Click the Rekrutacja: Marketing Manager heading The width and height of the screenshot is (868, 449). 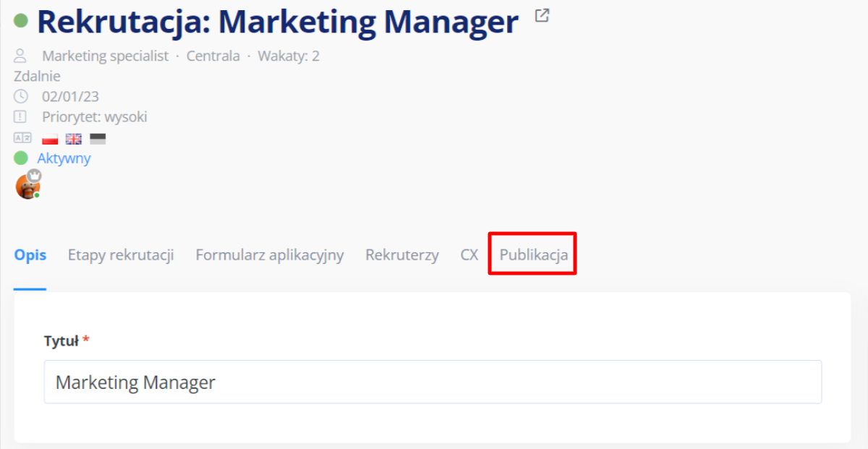point(278,22)
